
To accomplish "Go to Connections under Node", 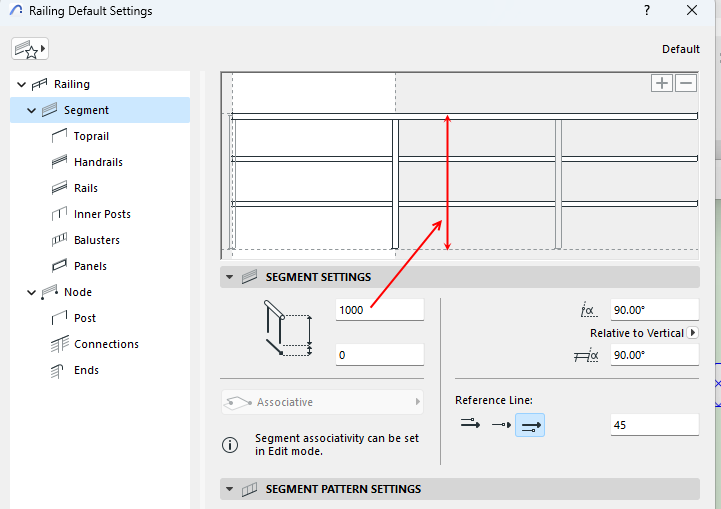I will tap(106, 344).
